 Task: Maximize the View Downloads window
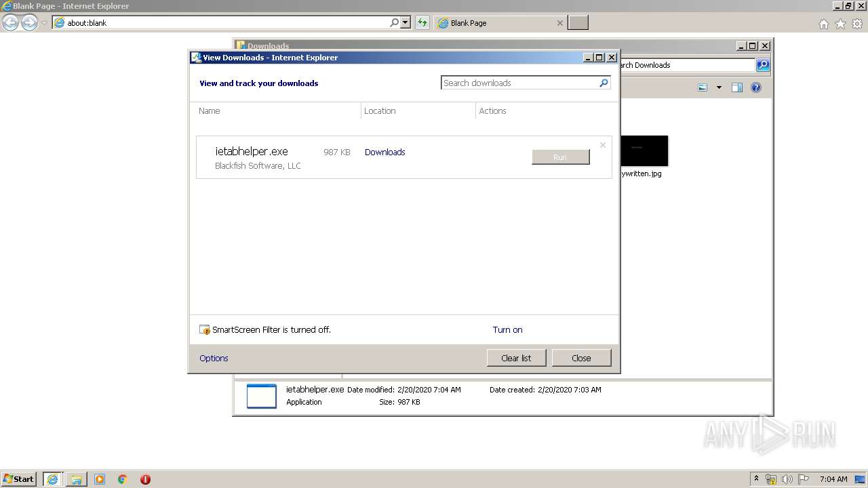pyautogui.click(x=599, y=58)
